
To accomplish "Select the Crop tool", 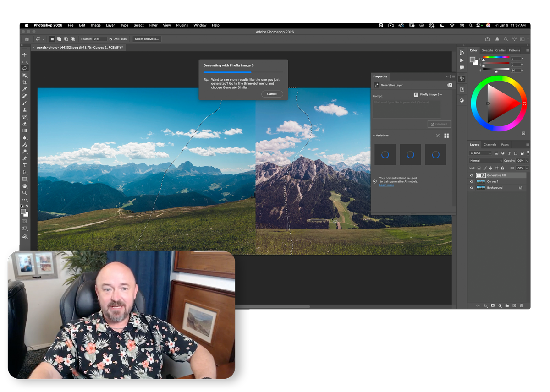I will click(x=25, y=82).
